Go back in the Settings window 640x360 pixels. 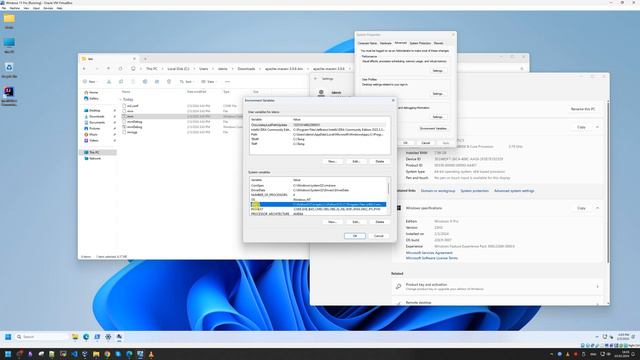316,79
